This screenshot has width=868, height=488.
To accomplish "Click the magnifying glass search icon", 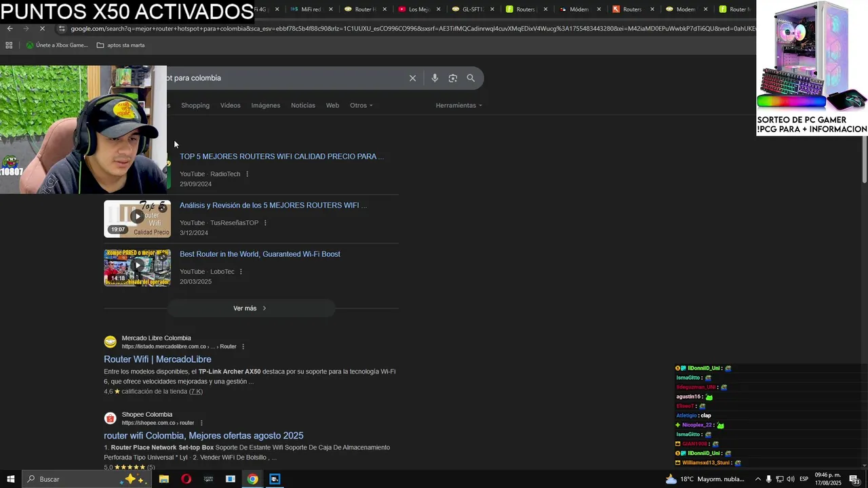I will 471,78.
